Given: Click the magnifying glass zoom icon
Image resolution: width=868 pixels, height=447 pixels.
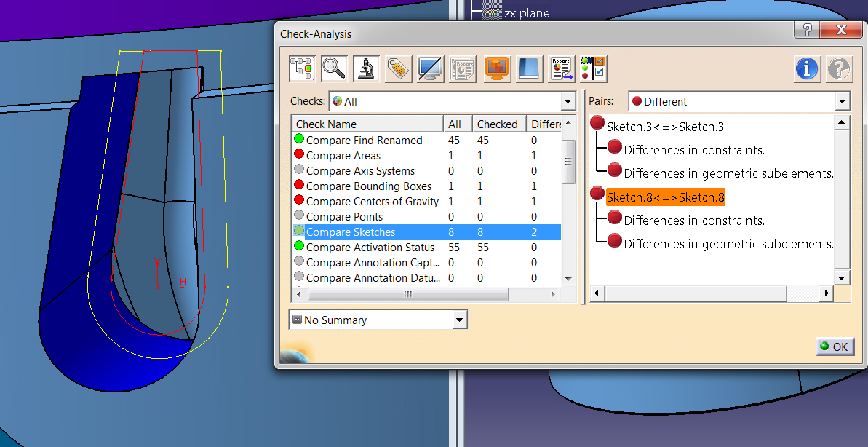Looking at the screenshot, I should [334, 69].
